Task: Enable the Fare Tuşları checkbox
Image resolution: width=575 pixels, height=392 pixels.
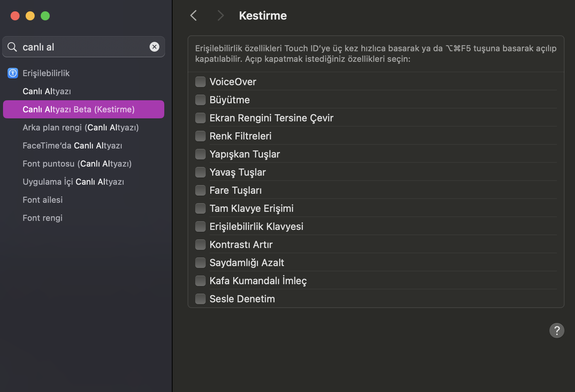Action: [200, 190]
